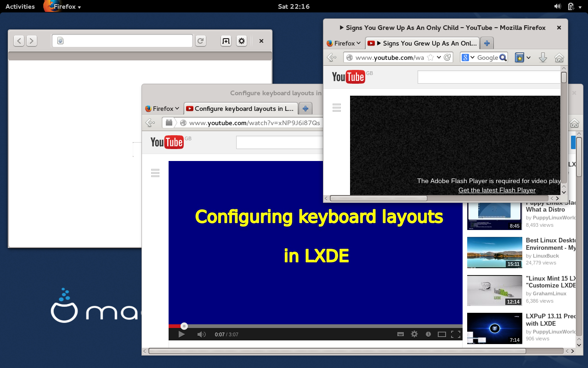Open a new tab in Only Child window

click(486, 43)
